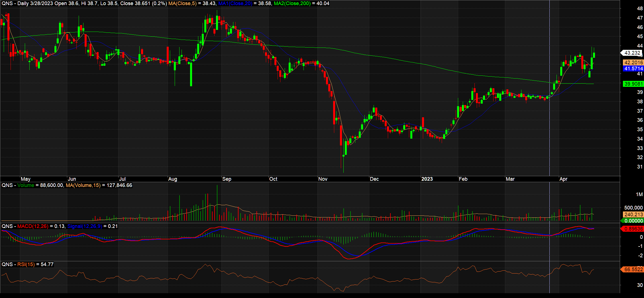Click the blue MA1(Close,20) indicator label

point(235,3)
